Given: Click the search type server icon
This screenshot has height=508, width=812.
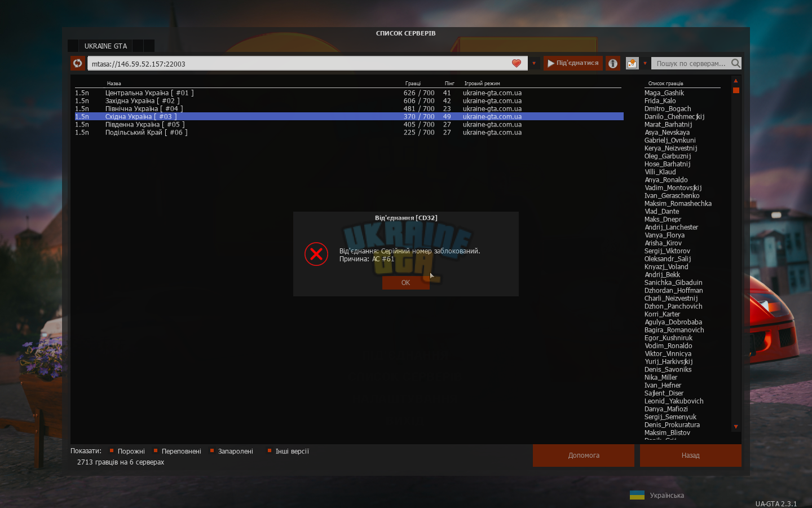Looking at the screenshot, I should (x=632, y=63).
